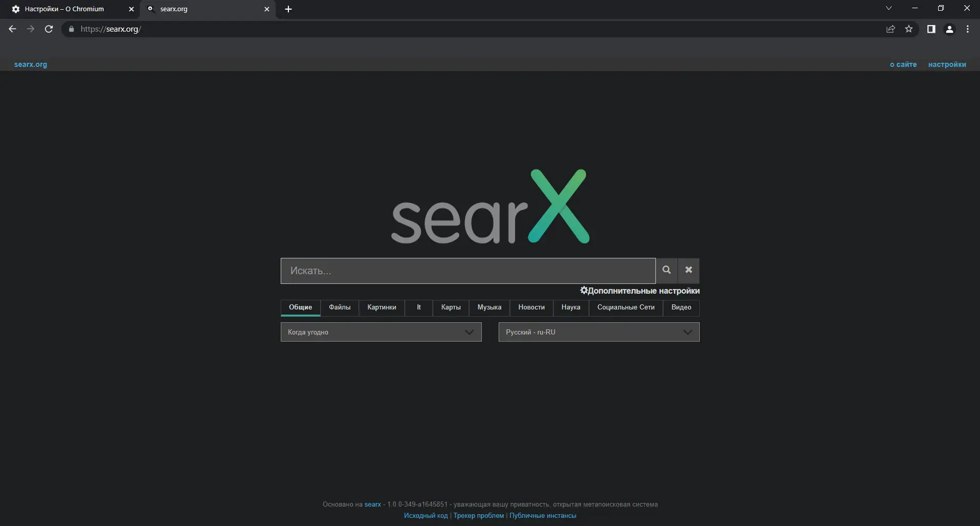Click the searX logo image

coord(490,206)
